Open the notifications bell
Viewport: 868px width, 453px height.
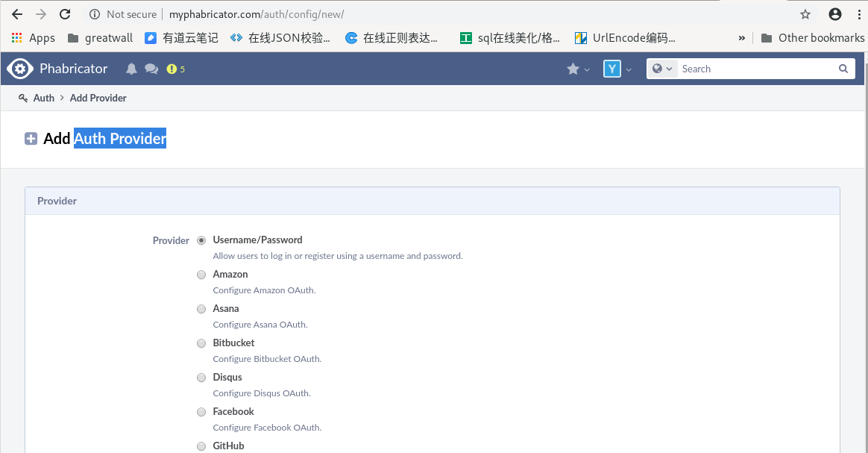[x=131, y=68]
